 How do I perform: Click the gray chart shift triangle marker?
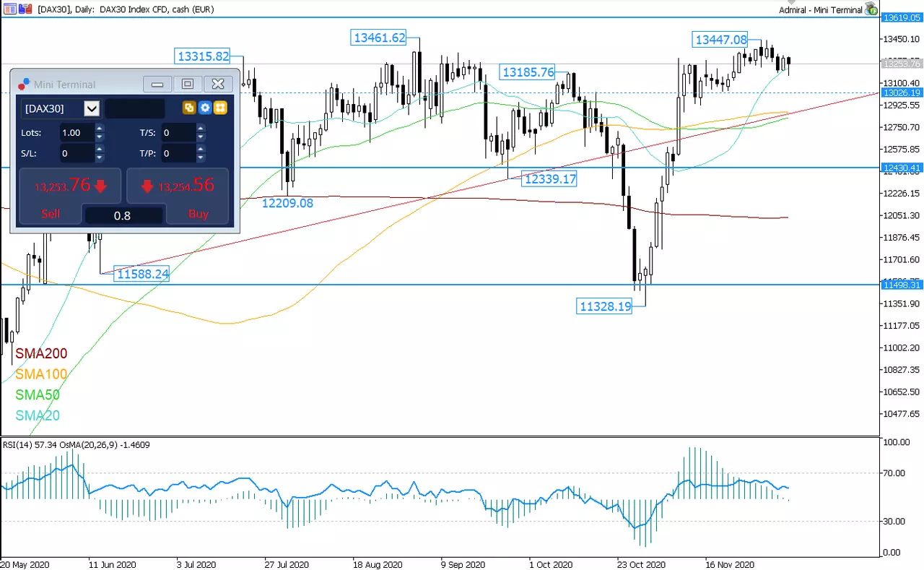[x=791, y=2]
